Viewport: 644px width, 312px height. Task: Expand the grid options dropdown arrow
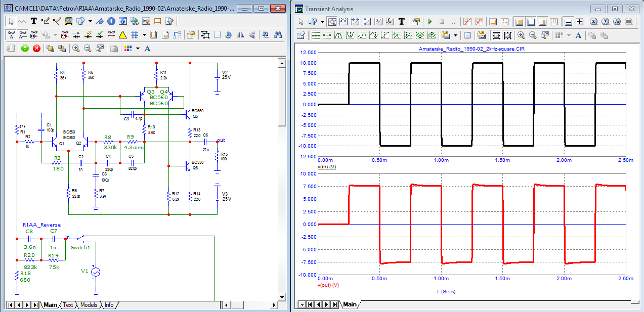[x=144, y=35]
